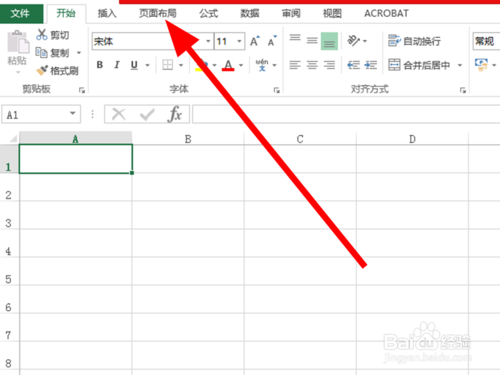Switch to the Page Layout (页面布局) tab
The image size is (500, 375).
[x=158, y=13]
